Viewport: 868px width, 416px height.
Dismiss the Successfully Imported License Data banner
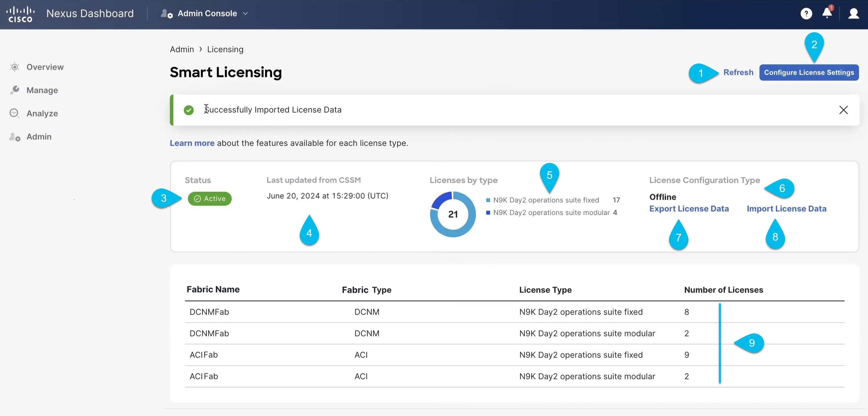pyautogui.click(x=843, y=110)
